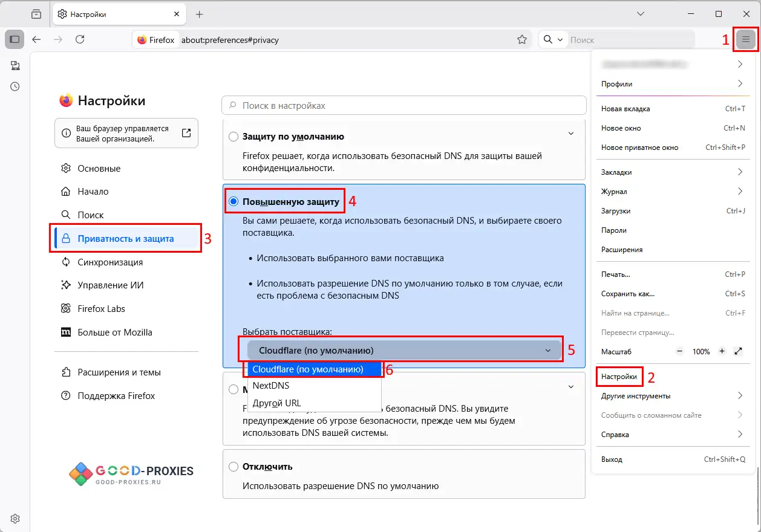Close the Настройки tab
This screenshot has width=761, height=532.
tap(176, 14)
